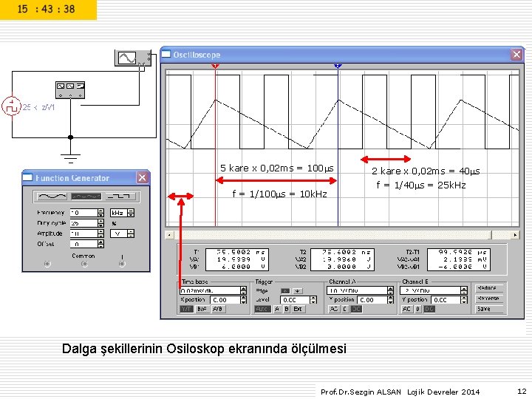532x399 pixels.
Task: Click the Duty cycle value field
Action: 83,223
